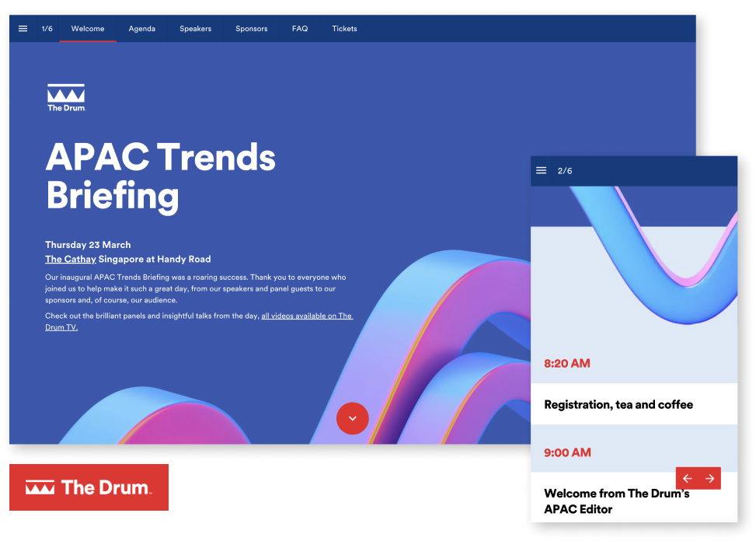
Task: Click the APAC Trends Briefing heading
Action: (161, 177)
